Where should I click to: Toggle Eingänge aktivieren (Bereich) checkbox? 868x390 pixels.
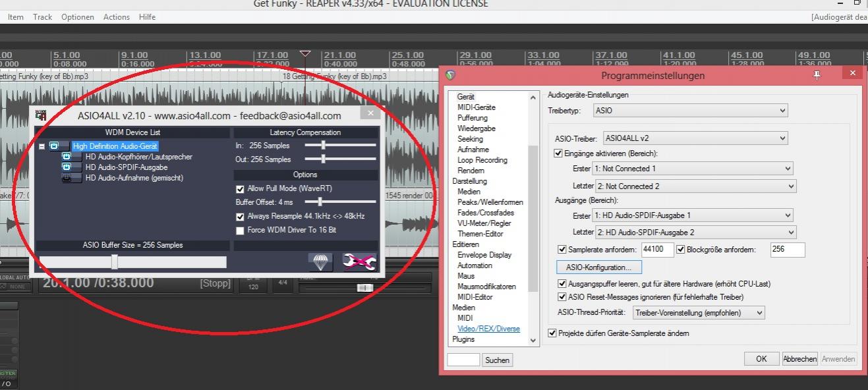[x=559, y=153]
